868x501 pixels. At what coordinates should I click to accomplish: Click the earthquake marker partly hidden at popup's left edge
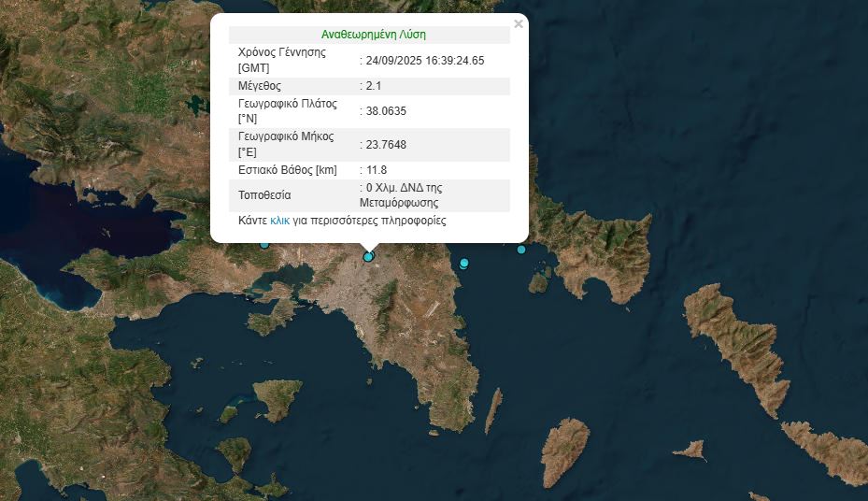coord(264,244)
